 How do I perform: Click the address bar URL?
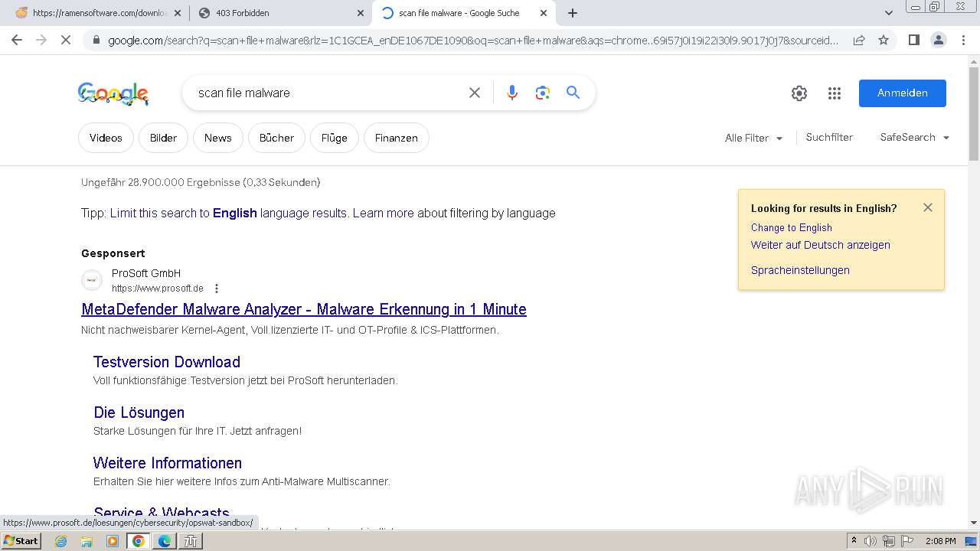(x=473, y=40)
